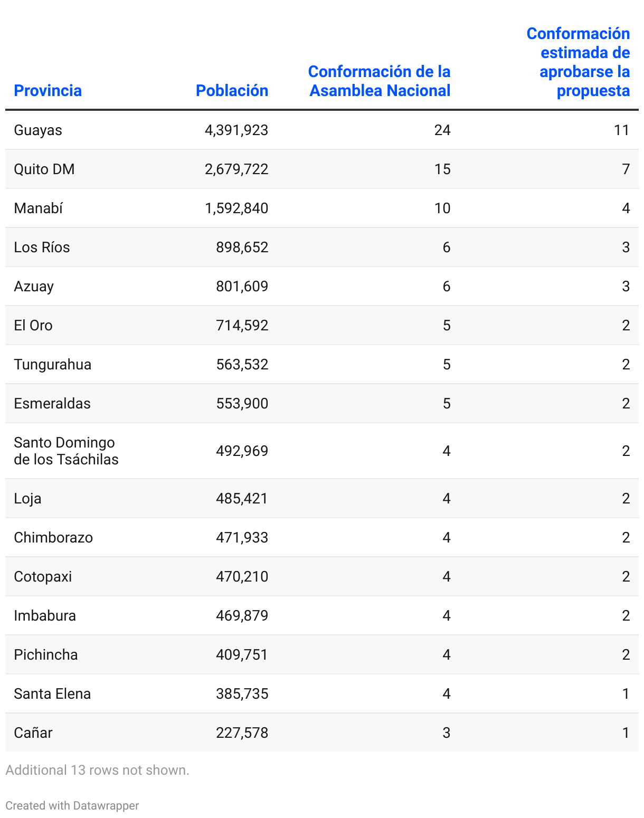Select the Chimborazo province name
Image resolution: width=644 pixels, height=818 pixels.
coord(53,538)
